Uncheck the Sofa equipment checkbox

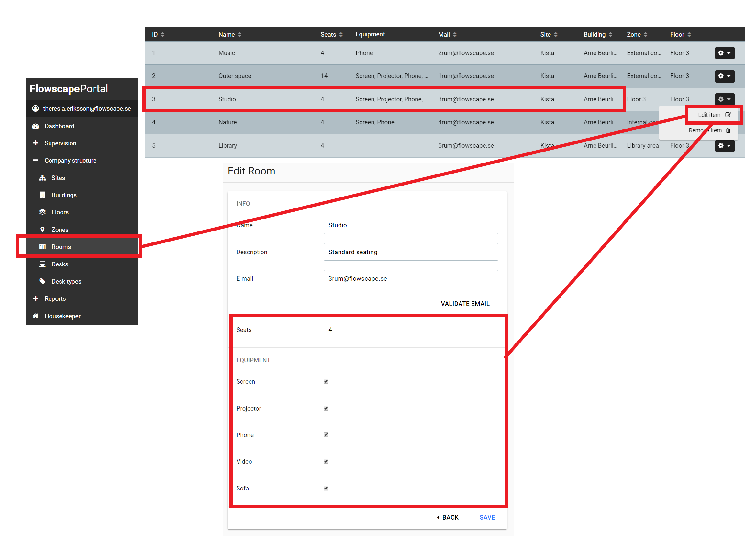[326, 489]
